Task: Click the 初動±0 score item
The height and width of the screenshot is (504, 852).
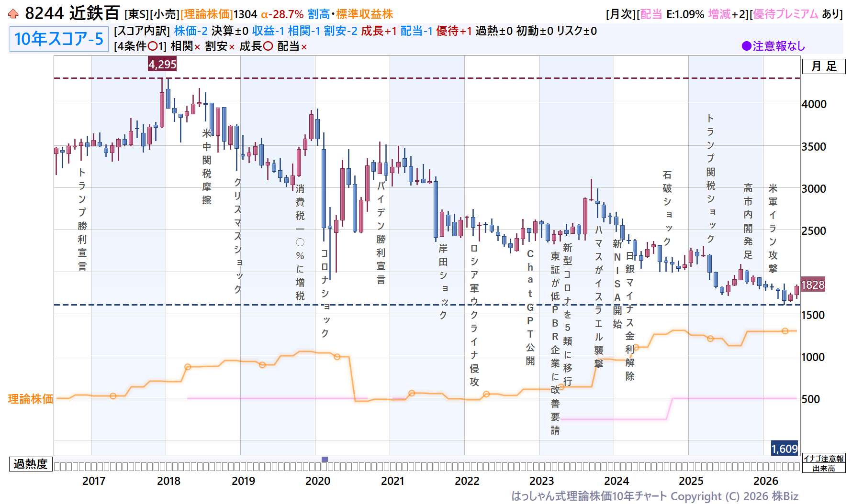Action: (535, 31)
